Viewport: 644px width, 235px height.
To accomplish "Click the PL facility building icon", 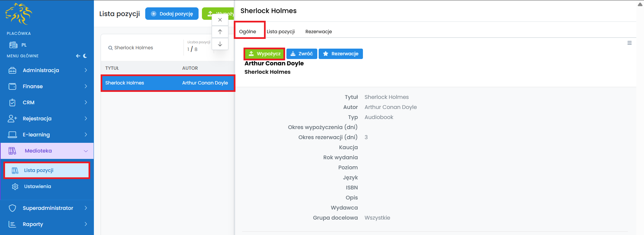I will pos(13,45).
